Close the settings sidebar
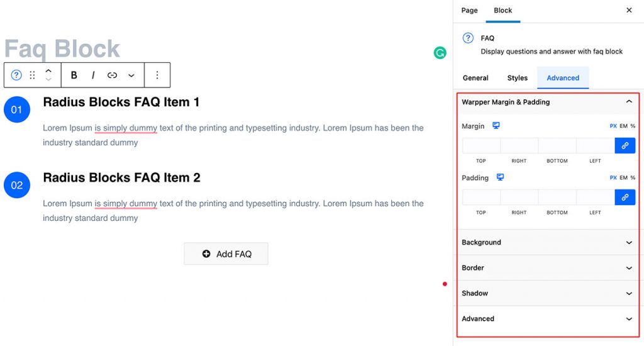 (x=629, y=10)
